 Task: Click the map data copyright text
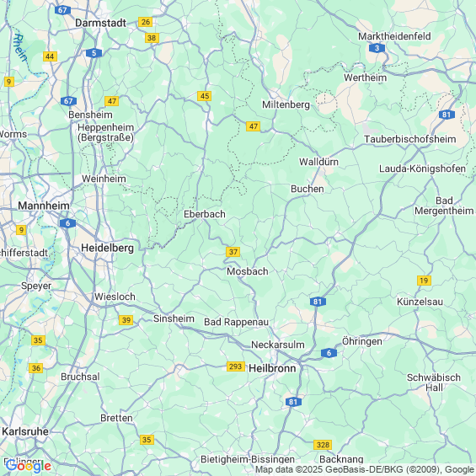click(365, 469)
